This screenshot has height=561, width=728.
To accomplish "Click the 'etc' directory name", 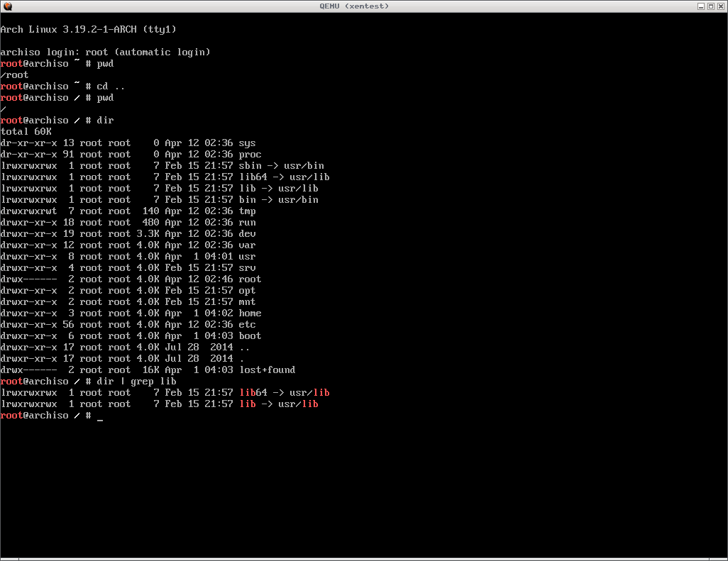I will (x=247, y=325).
